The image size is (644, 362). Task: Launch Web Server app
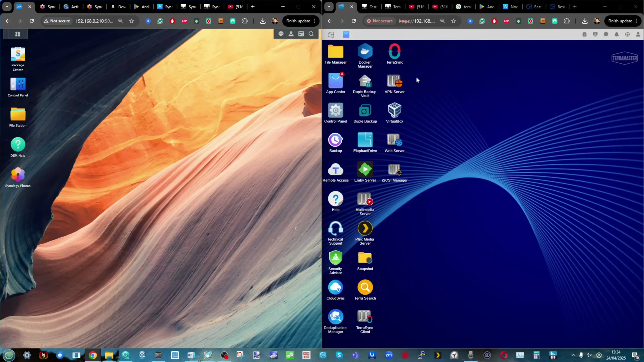click(x=394, y=143)
